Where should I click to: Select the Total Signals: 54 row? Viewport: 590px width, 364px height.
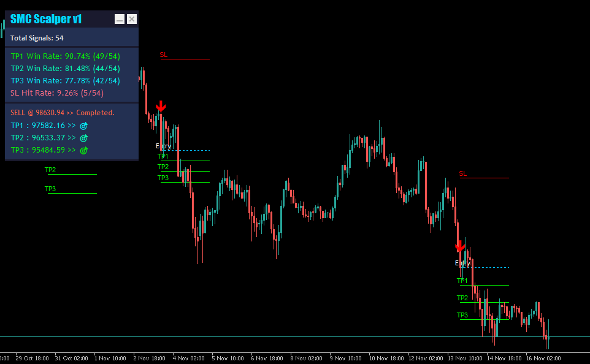[72, 38]
